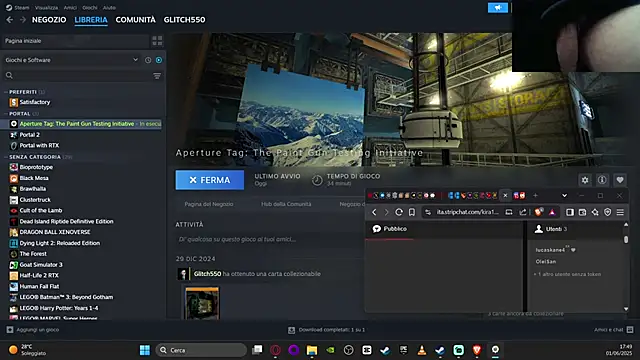This screenshot has height=360, width=640.
Task: Expand Giochi e Software dropdown
Action: [x=135, y=60]
